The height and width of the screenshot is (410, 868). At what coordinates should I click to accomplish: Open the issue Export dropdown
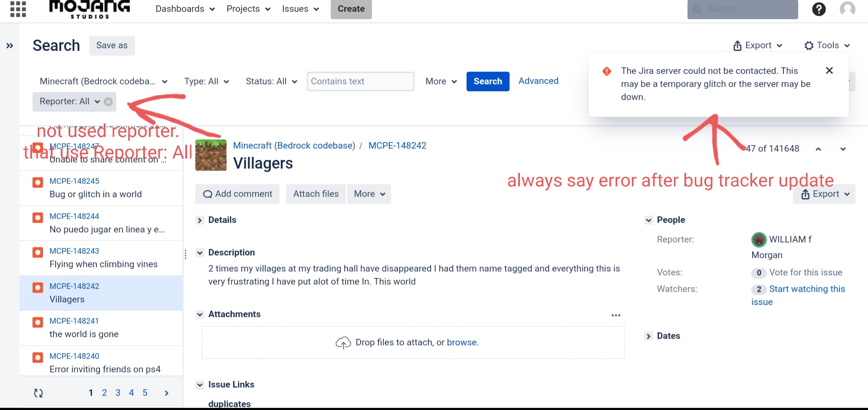(x=824, y=194)
